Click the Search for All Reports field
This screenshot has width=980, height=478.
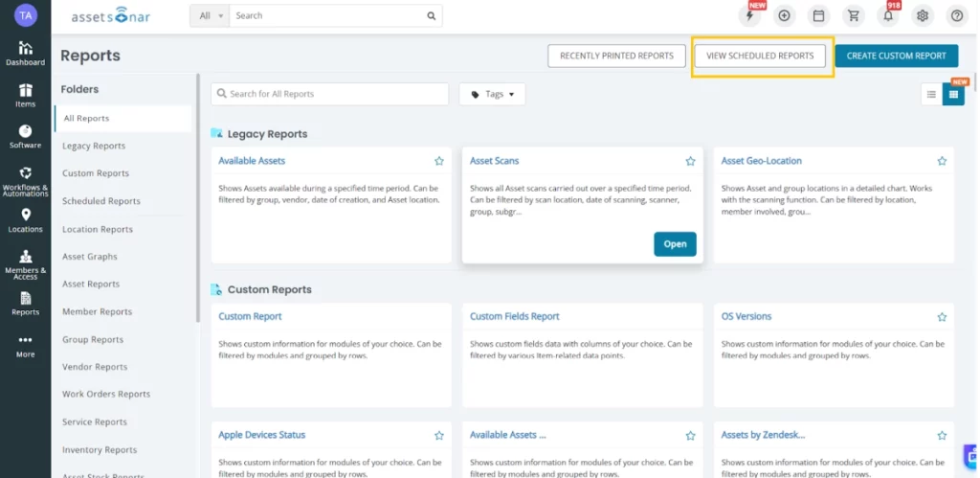click(330, 94)
